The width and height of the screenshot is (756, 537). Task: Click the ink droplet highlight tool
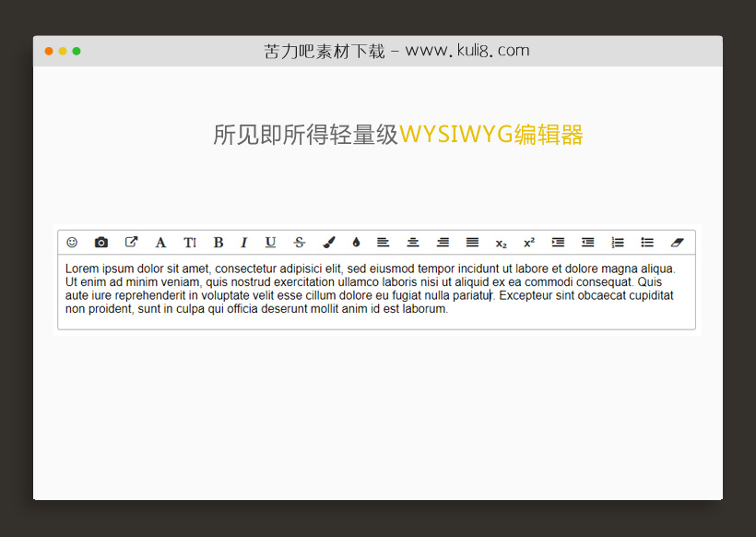(x=358, y=242)
